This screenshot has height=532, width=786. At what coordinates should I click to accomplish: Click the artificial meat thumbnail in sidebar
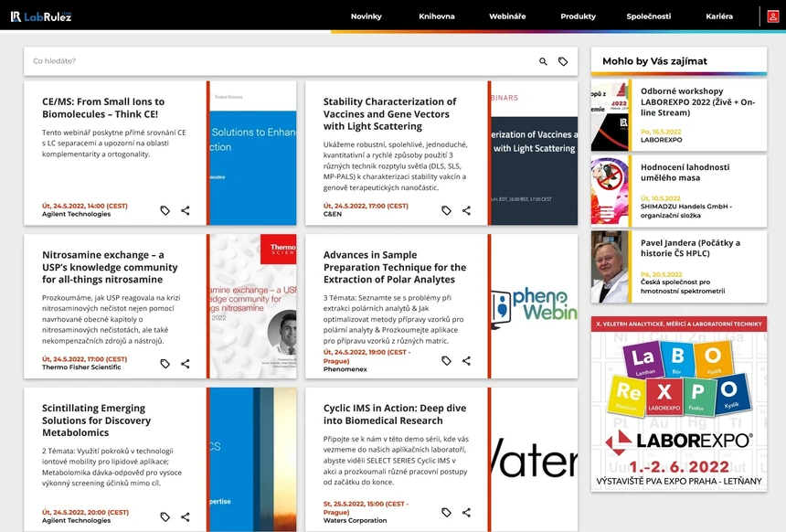pos(610,191)
